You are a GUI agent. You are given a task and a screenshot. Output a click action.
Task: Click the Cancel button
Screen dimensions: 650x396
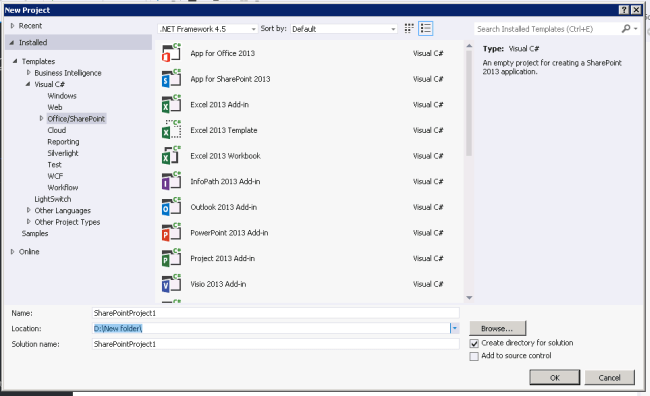pyautogui.click(x=609, y=378)
